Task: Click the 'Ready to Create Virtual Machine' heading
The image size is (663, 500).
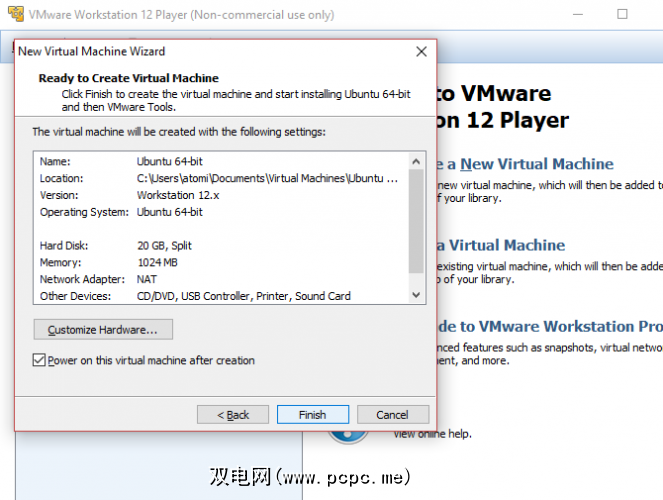Action: [129, 78]
